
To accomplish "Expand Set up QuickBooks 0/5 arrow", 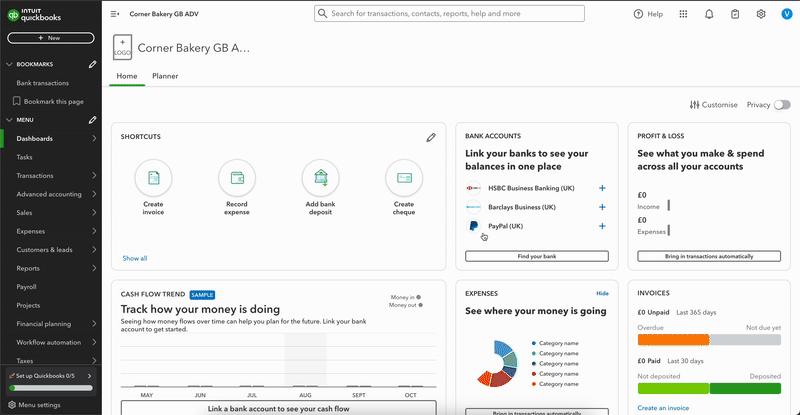I will (90, 376).
